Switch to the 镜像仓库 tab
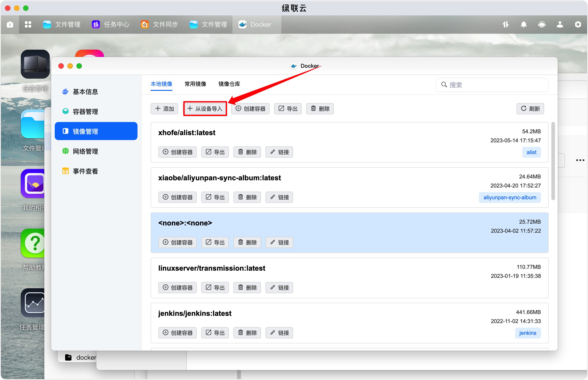The width and height of the screenshot is (588, 380). coord(229,84)
